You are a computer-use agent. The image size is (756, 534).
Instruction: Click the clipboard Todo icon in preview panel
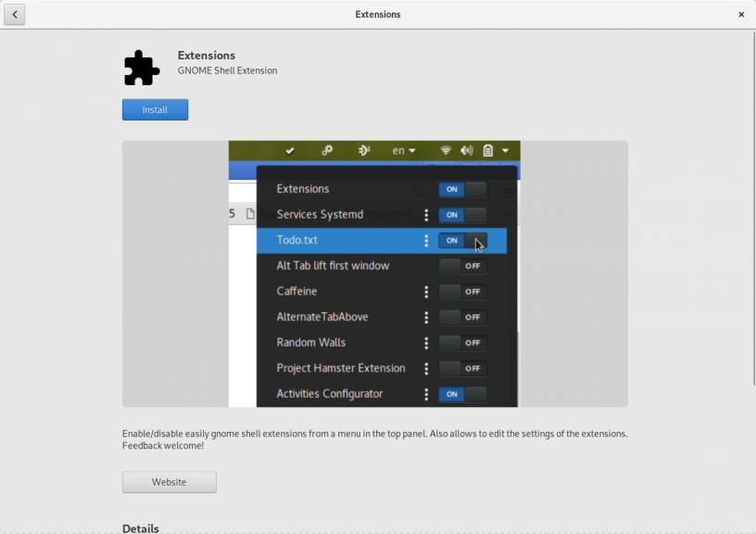tap(487, 150)
